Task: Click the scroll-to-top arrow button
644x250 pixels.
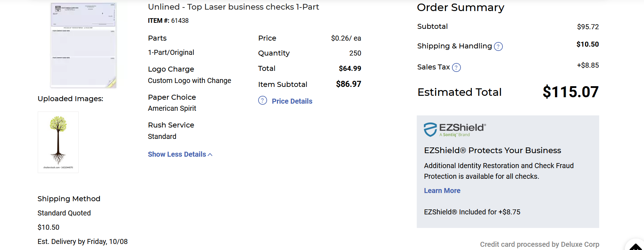Action: point(635,246)
